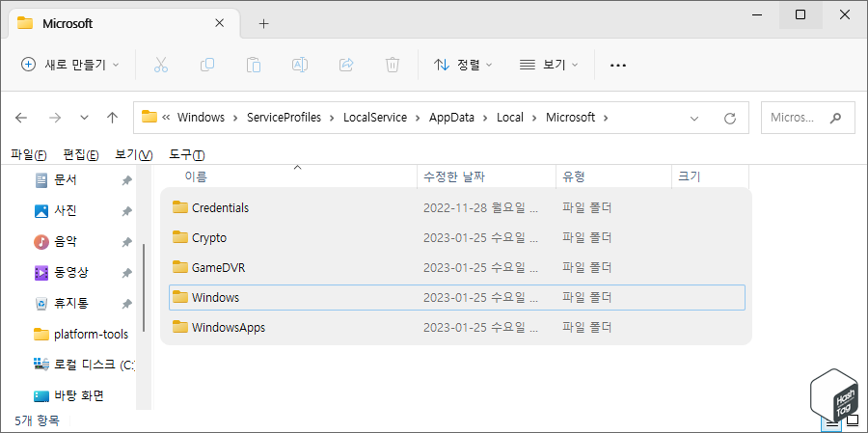Expand address bar history dropdown

[694, 118]
